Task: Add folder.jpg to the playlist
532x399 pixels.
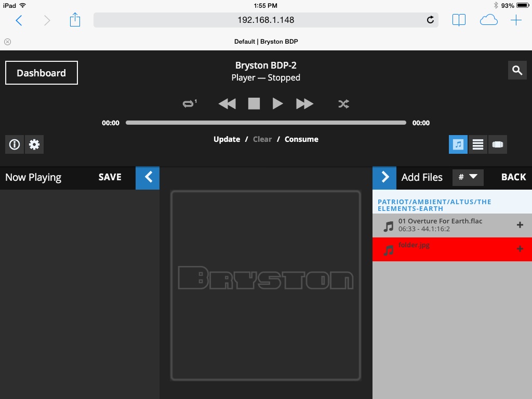Action: (520, 249)
